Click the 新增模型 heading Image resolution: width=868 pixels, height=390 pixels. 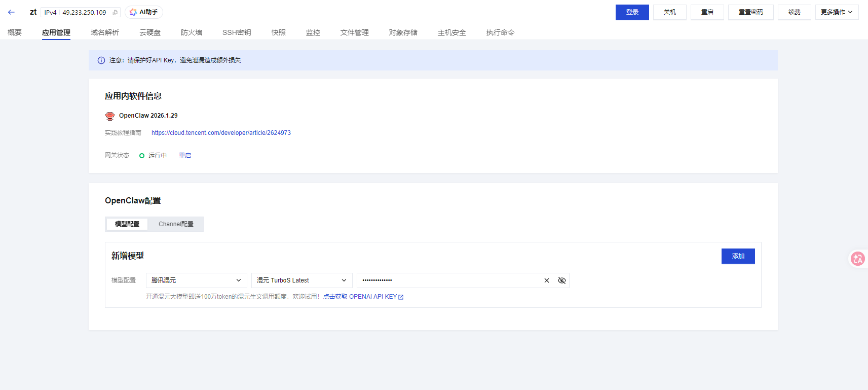[128, 256]
